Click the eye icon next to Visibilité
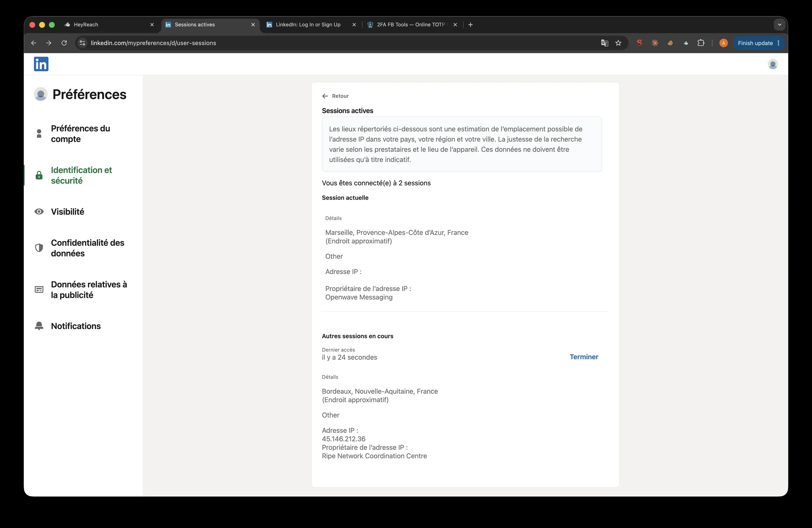Image resolution: width=812 pixels, height=528 pixels. (x=39, y=211)
